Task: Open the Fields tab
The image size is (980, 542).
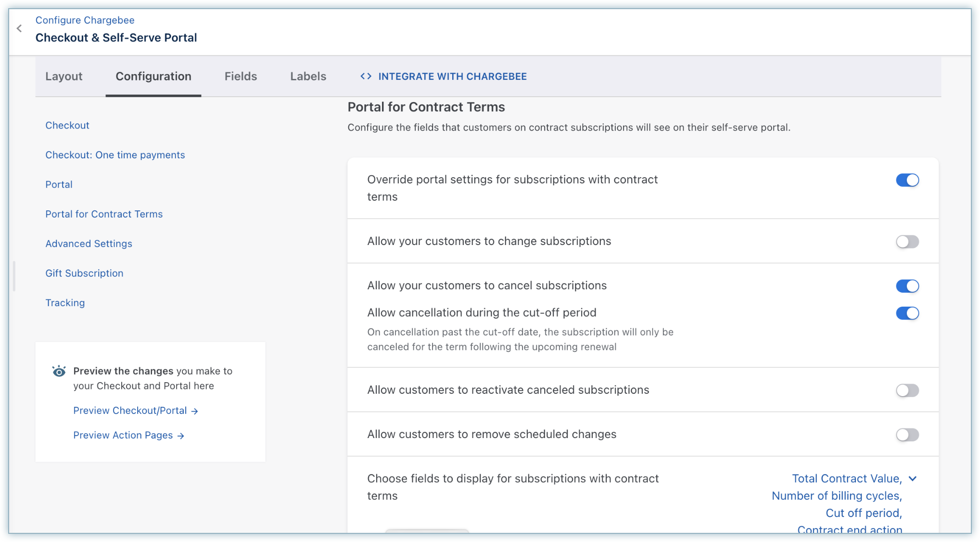Action: (x=241, y=76)
